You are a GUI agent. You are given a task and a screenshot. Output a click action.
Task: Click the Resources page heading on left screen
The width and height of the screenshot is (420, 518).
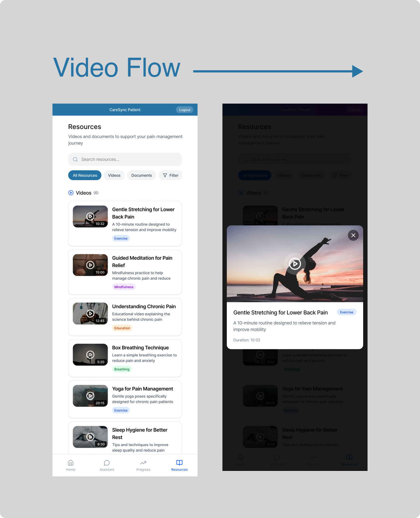click(x=85, y=127)
